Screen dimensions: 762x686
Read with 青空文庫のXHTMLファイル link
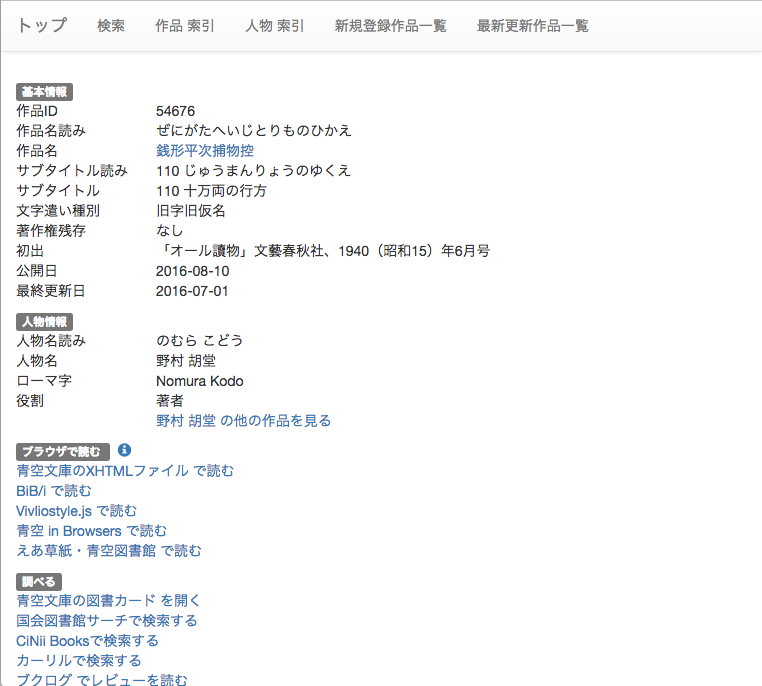pos(125,470)
